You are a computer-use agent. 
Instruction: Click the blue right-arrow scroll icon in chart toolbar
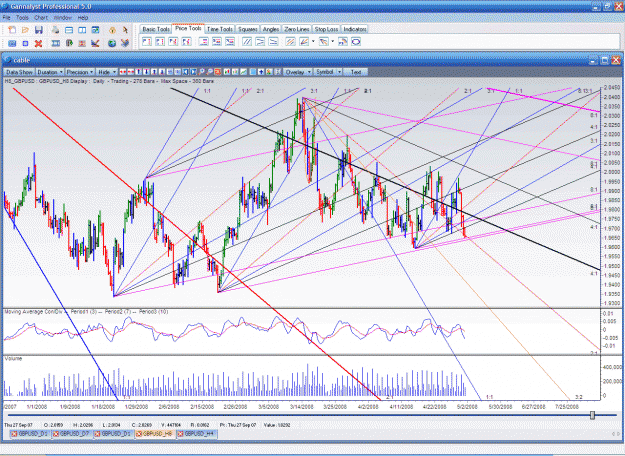click(x=193, y=72)
